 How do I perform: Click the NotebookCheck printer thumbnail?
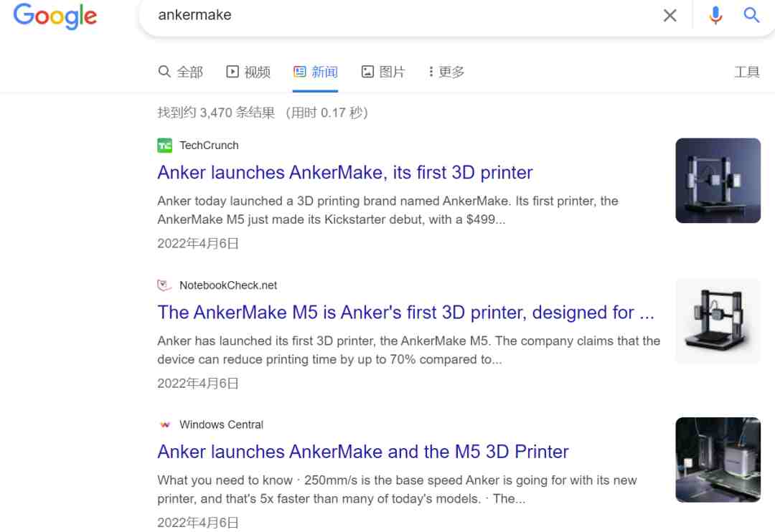coord(718,320)
